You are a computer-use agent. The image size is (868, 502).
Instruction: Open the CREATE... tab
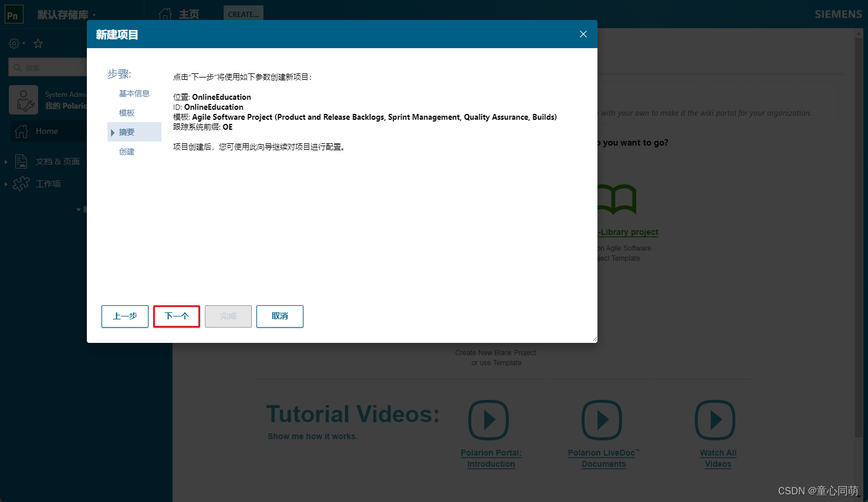[244, 14]
